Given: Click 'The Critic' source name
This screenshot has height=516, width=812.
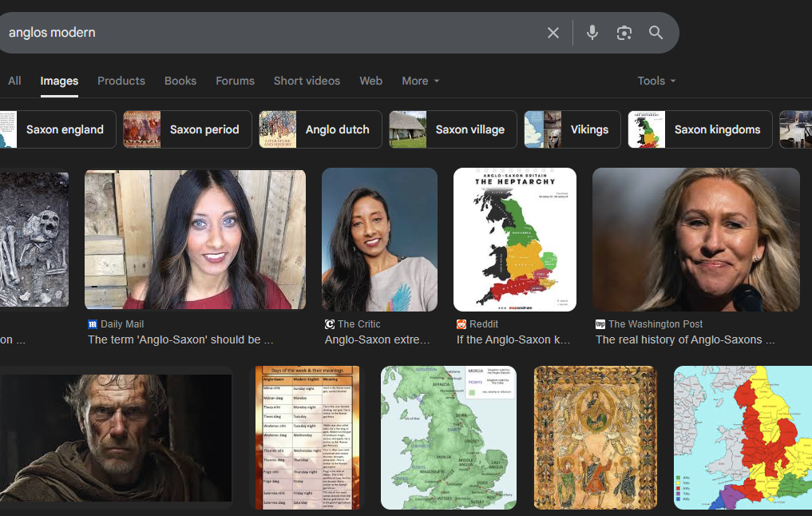Looking at the screenshot, I should click(x=358, y=324).
